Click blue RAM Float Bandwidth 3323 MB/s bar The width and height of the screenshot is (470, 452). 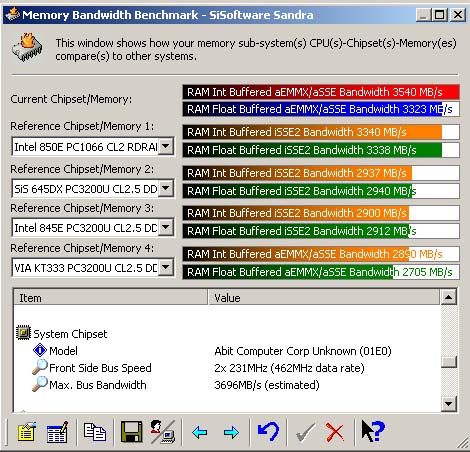321,109
